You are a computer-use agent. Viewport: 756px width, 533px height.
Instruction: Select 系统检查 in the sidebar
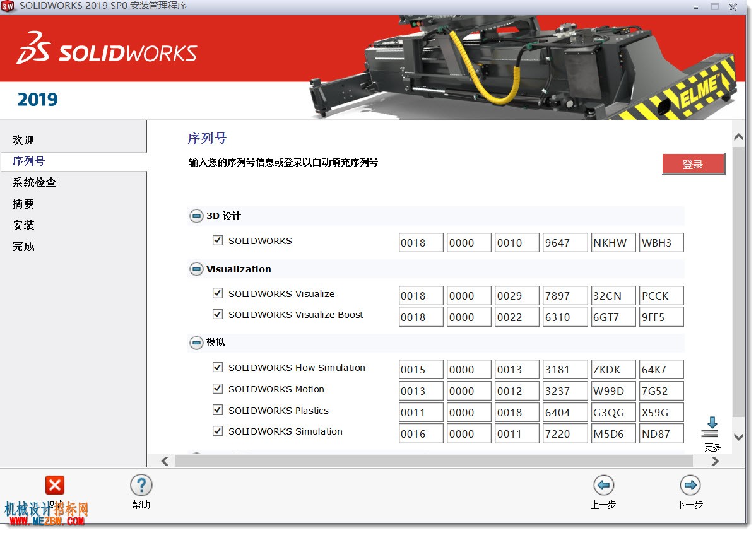tap(34, 182)
